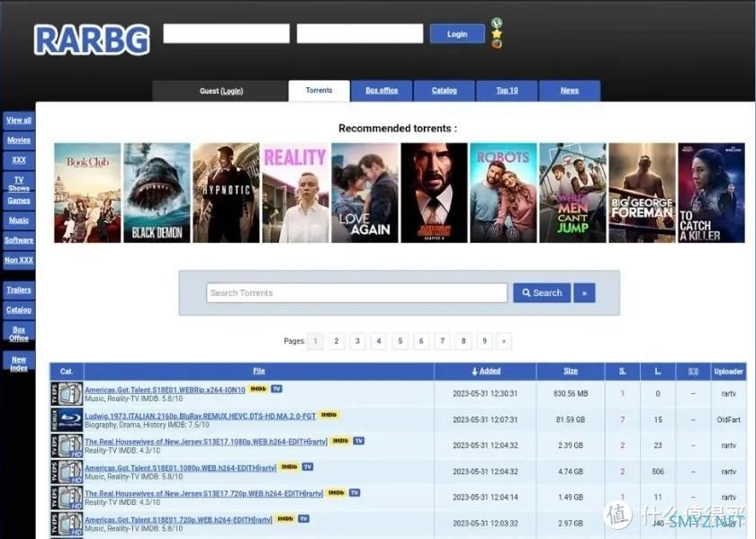Open the Movies sidebar category
Viewport: 756px width, 539px height.
pos(19,140)
